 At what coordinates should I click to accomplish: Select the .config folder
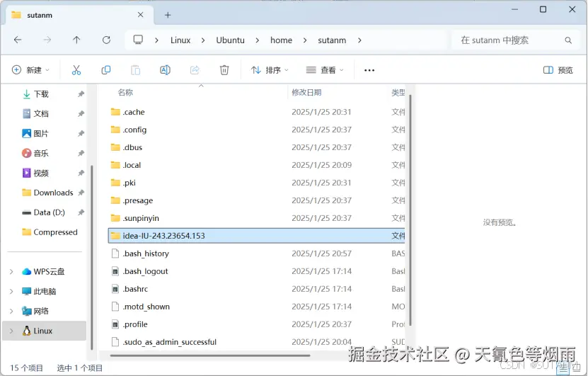[257, 130]
